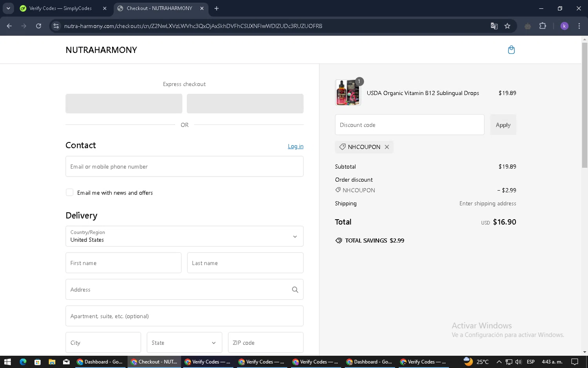Click the address search magnifier icon
Image resolution: width=588 pixels, height=368 pixels.
pyautogui.click(x=295, y=290)
